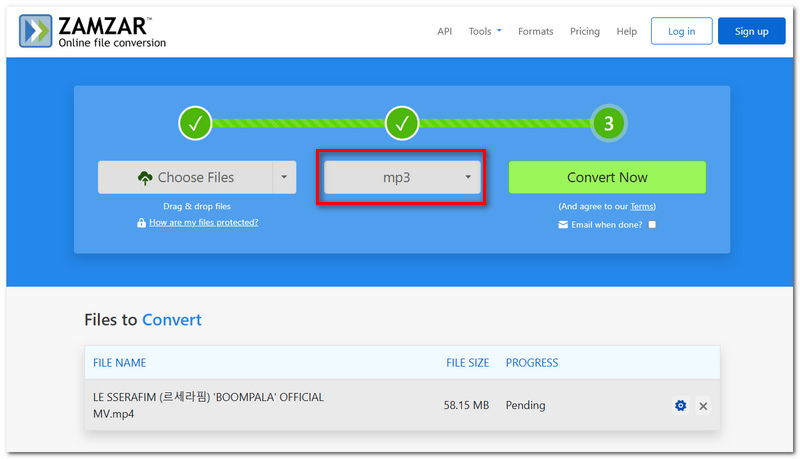This screenshot has width=800, height=459.
Task: Click the step two checkmark circle
Action: (402, 123)
